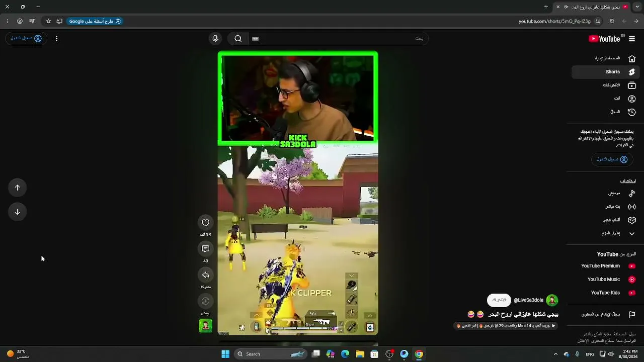Open a new browser tab

(x=546, y=7)
